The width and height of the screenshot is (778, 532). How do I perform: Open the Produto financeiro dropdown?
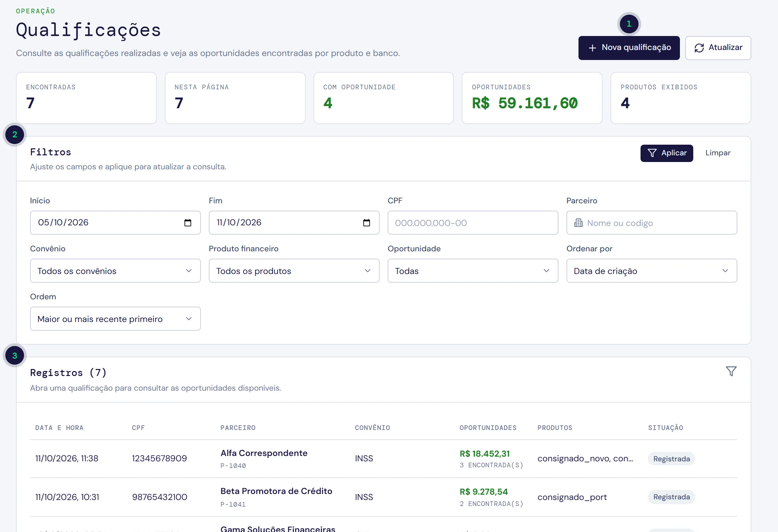(294, 271)
